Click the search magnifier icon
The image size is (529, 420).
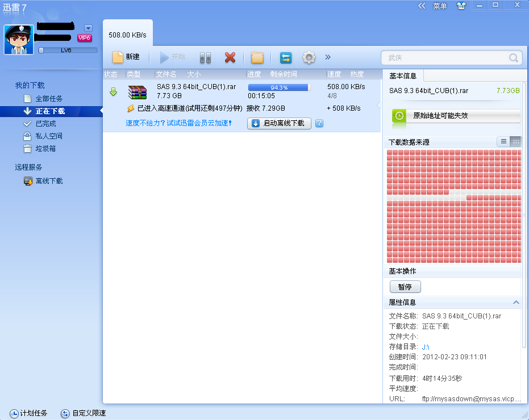513,58
